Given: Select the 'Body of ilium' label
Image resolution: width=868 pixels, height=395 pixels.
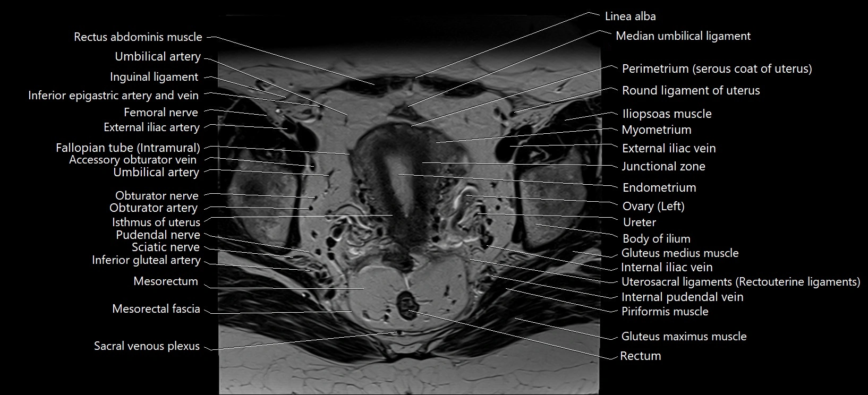Looking at the screenshot, I should click(657, 239).
